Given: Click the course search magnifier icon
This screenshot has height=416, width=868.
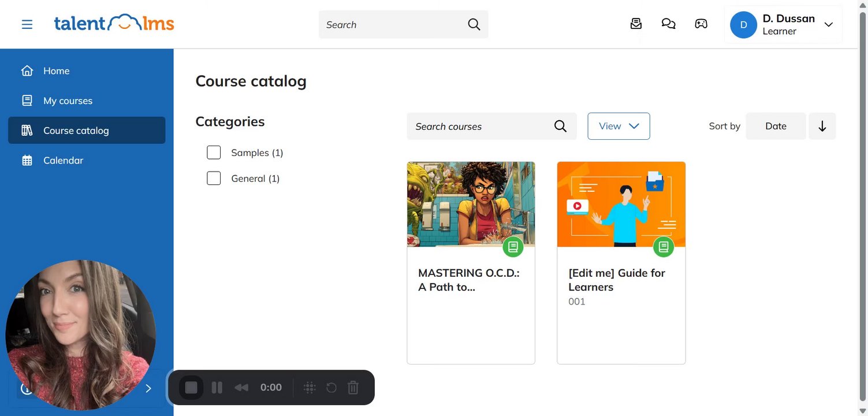Looking at the screenshot, I should coord(560,126).
